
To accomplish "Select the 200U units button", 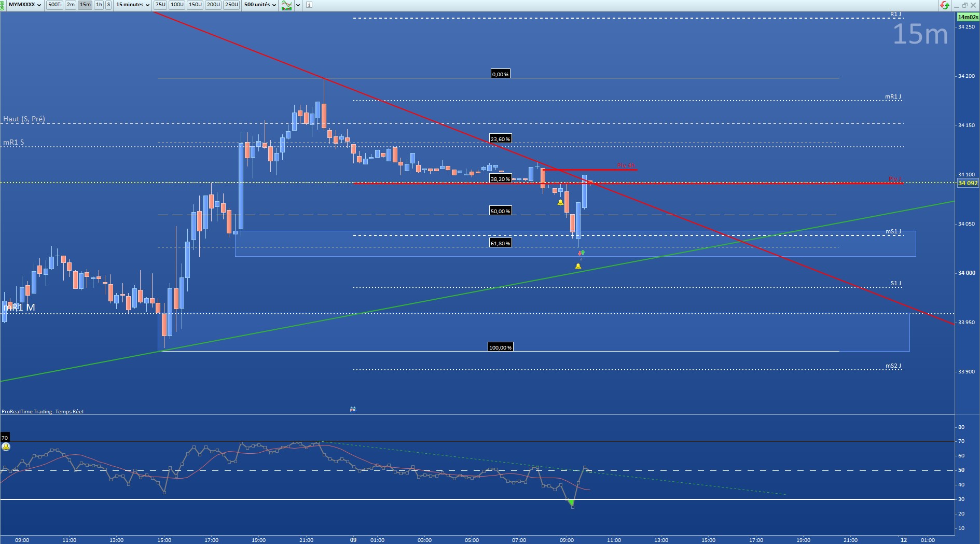I will tap(213, 5).
